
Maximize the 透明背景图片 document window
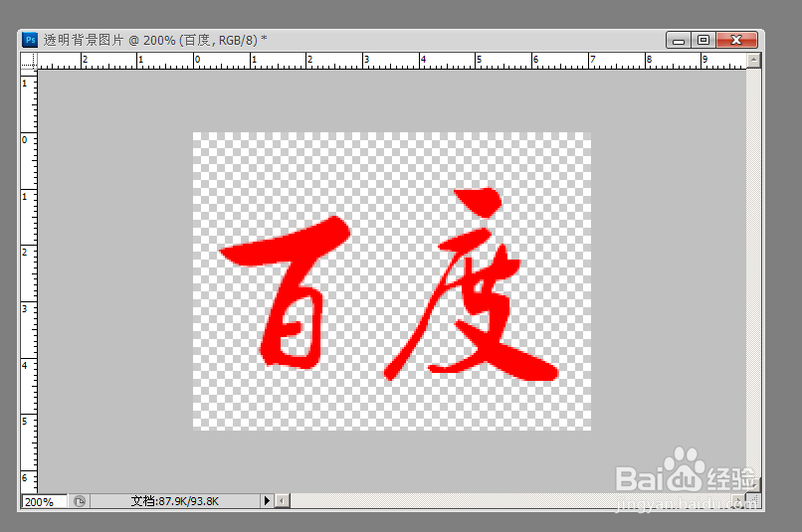[x=703, y=40]
